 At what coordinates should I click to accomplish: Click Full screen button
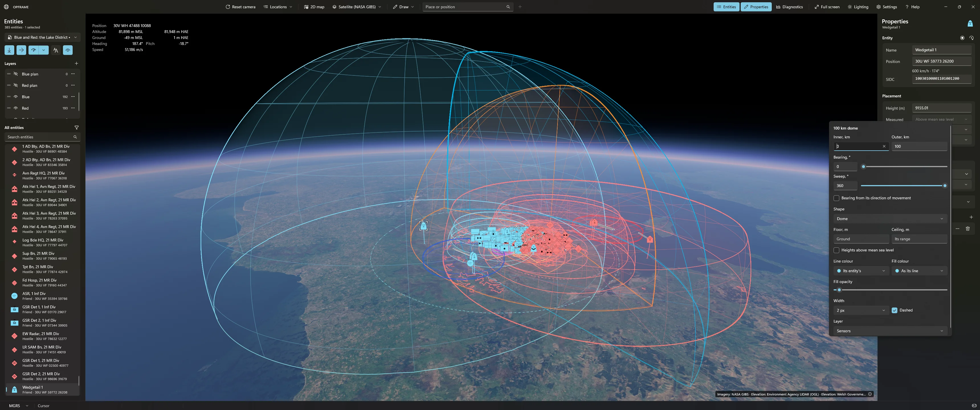[827, 7]
